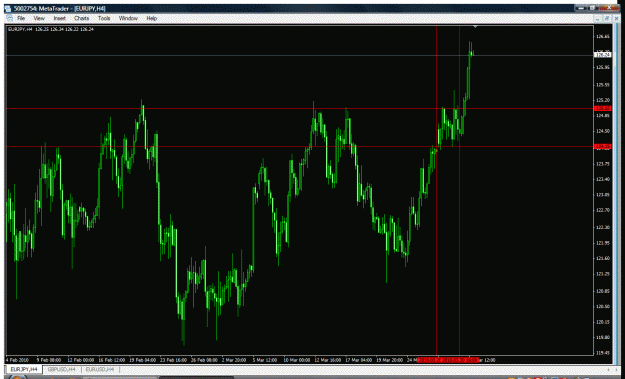Open the Insert menu
The width and height of the screenshot is (625, 379).
[59, 18]
